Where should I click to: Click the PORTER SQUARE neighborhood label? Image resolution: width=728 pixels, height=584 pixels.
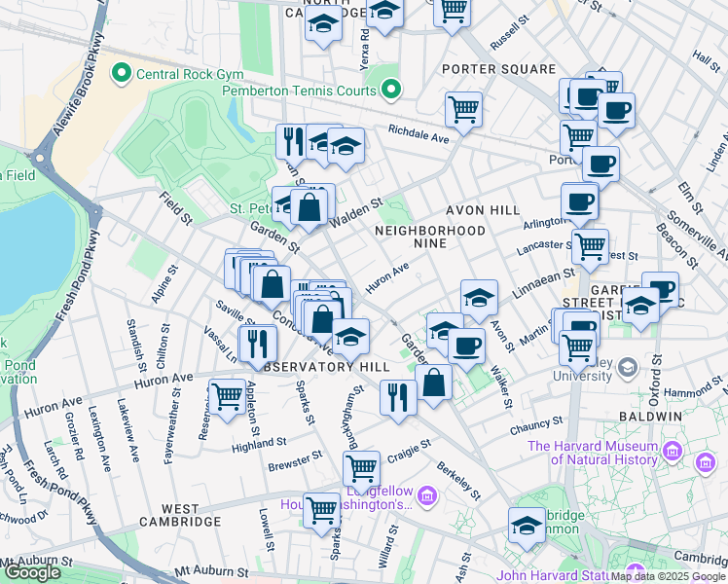pos(499,69)
